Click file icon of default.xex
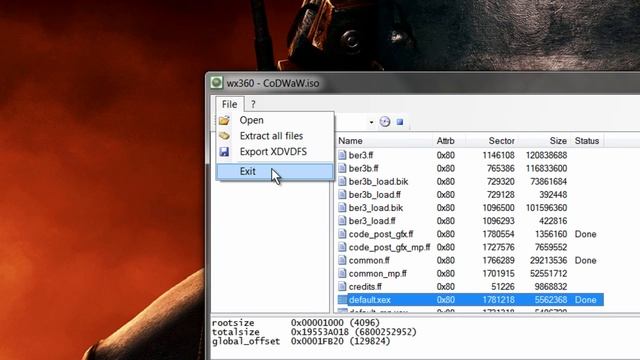 [342, 300]
